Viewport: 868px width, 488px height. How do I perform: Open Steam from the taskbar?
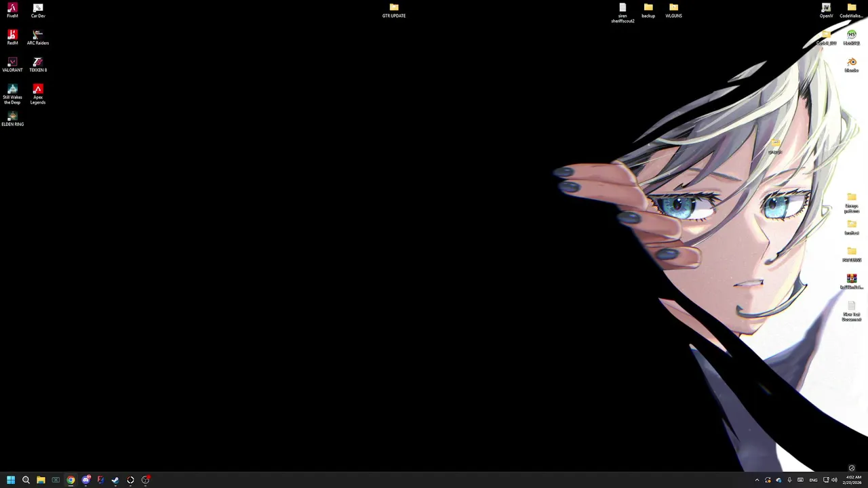point(115,480)
